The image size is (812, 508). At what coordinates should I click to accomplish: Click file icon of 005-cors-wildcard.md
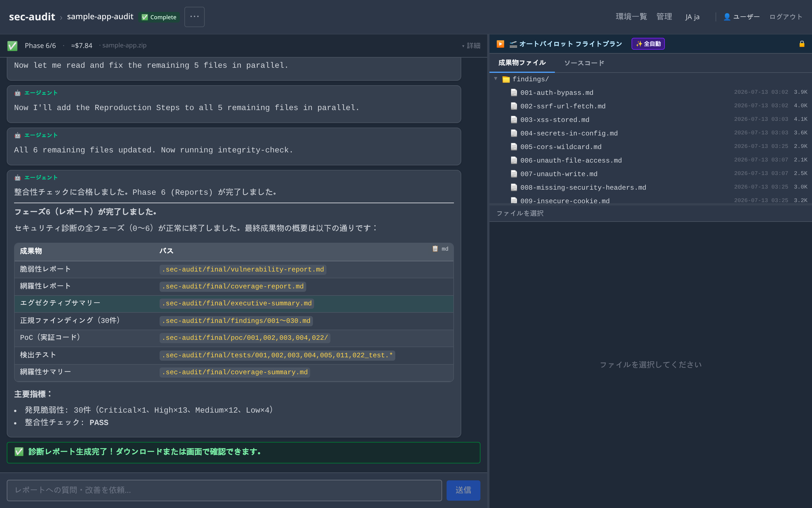pyautogui.click(x=514, y=147)
